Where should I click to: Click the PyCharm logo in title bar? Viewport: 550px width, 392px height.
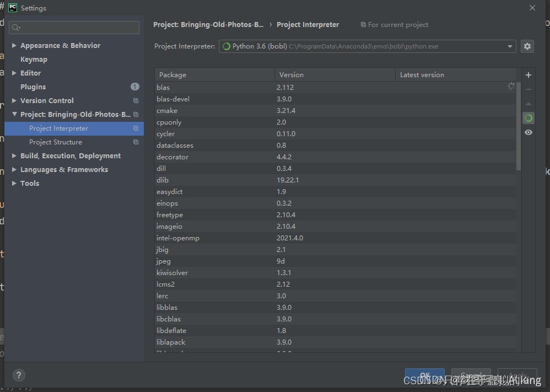13,8
